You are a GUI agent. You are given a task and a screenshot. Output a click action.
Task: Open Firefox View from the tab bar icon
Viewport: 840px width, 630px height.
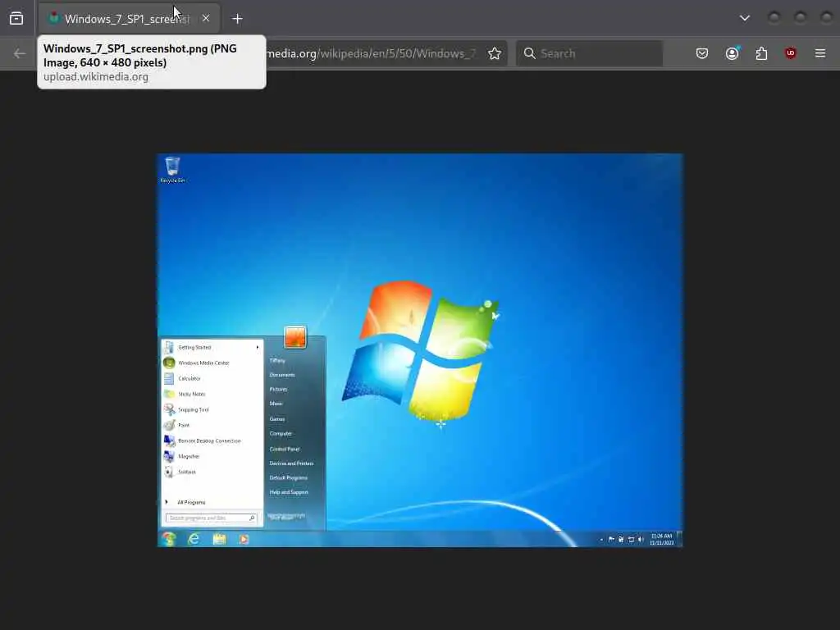[16, 19]
